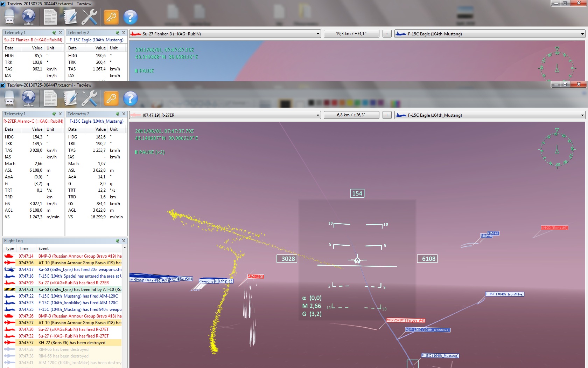Viewport: 588px width, 368px height.
Task: Select 07:47:14 BMP-3 log entry
Action: (63, 256)
